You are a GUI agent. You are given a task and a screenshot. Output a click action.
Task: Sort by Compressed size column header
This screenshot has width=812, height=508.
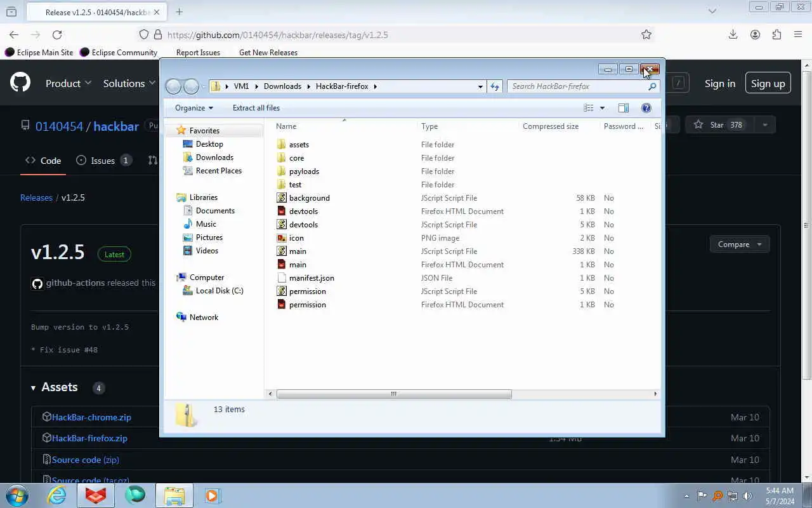[551, 126]
